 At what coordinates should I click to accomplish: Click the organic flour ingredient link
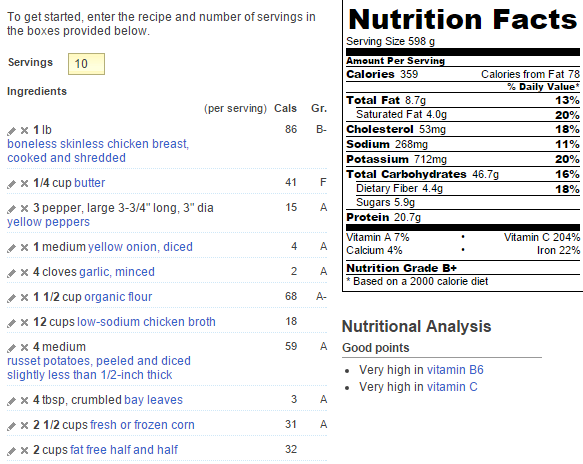(x=118, y=297)
